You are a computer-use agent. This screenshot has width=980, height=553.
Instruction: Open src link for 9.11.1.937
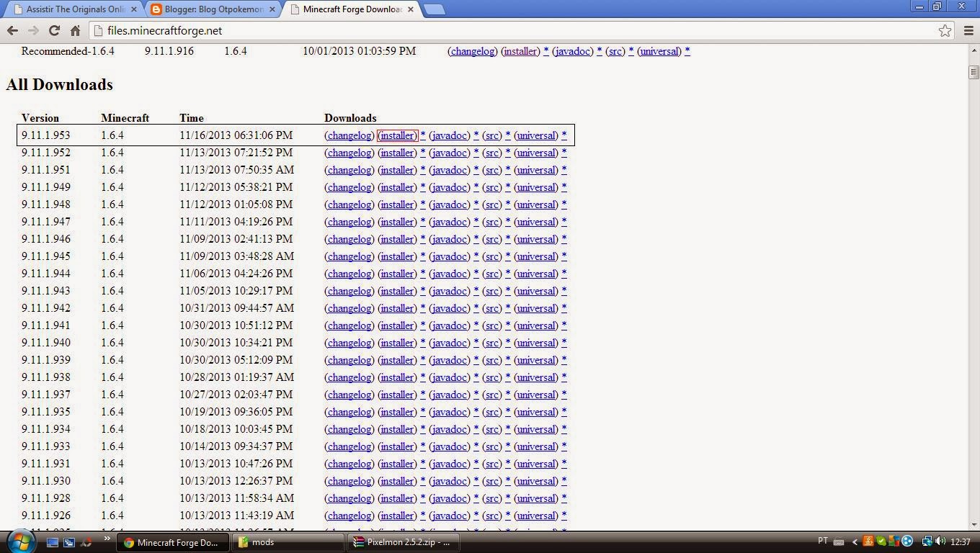[492, 395]
